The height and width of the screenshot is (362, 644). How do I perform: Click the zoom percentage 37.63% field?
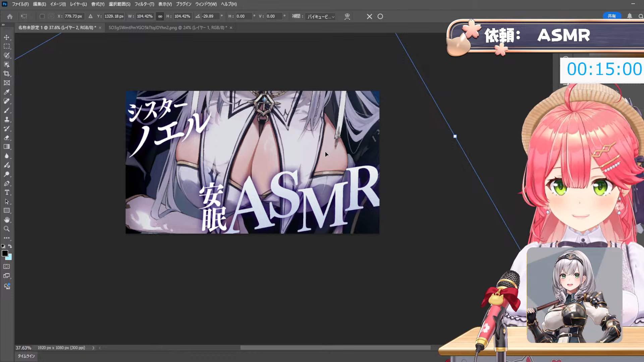23,348
